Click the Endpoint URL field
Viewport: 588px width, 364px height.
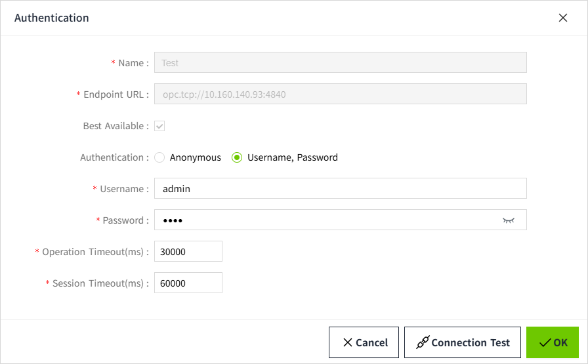click(340, 94)
